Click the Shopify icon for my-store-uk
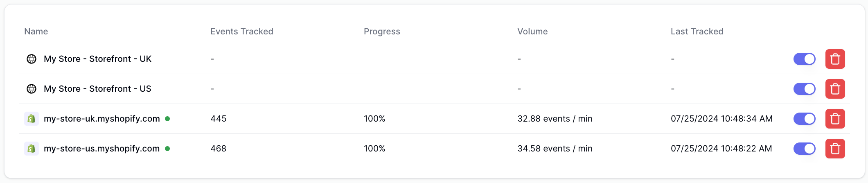The width and height of the screenshot is (868, 183). (x=32, y=119)
